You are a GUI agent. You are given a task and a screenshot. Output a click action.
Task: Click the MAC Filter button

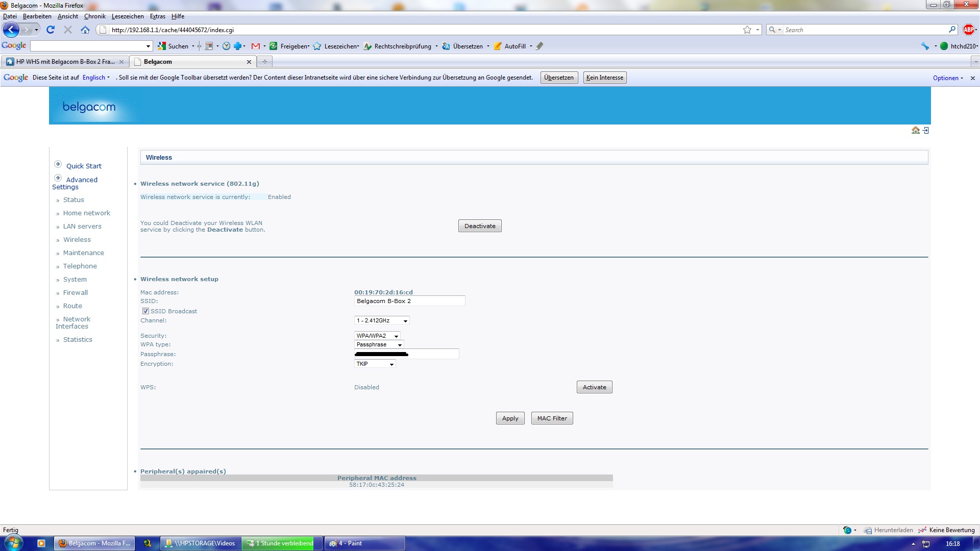click(552, 418)
